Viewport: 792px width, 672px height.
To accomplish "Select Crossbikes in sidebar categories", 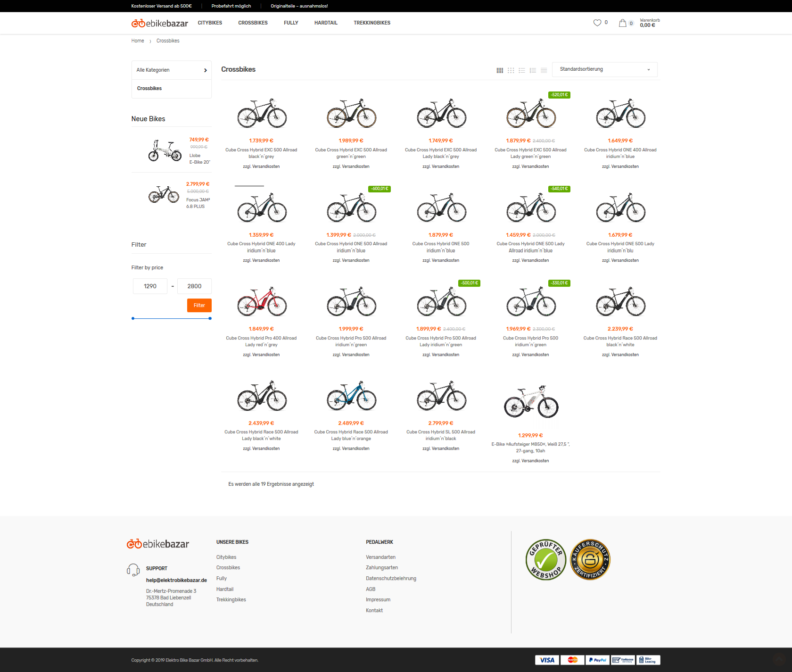I will tap(149, 89).
